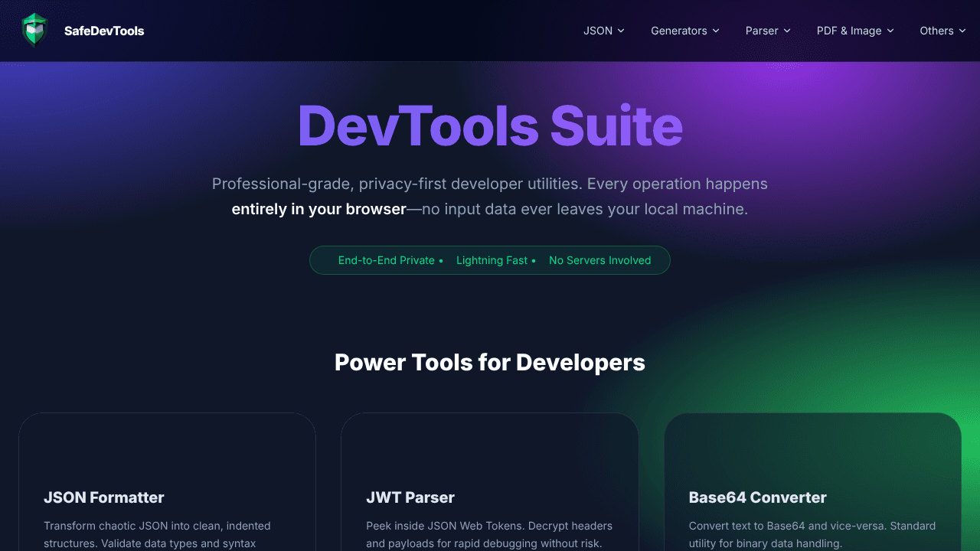
Task: Click the 'Power Tools for Developers' heading
Action: (490, 362)
